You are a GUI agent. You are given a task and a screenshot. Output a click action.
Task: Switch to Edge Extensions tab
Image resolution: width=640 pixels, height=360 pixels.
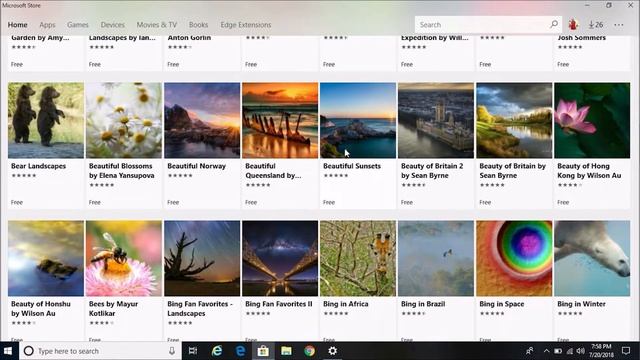pyautogui.click(x=246, y=25)
